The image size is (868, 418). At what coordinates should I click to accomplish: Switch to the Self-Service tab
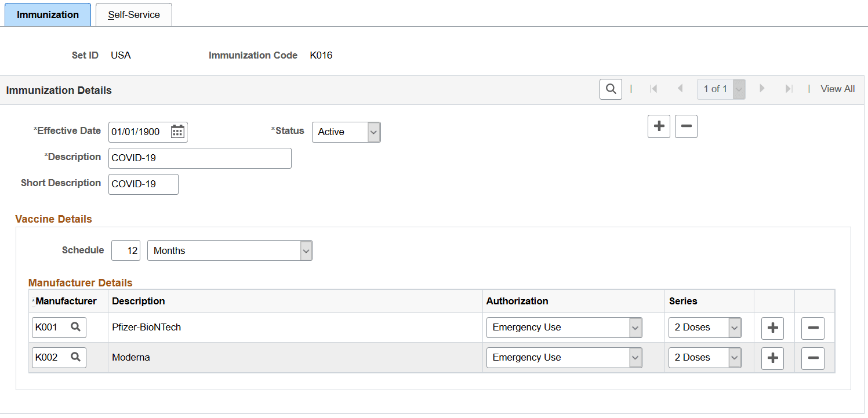(134, 14)
